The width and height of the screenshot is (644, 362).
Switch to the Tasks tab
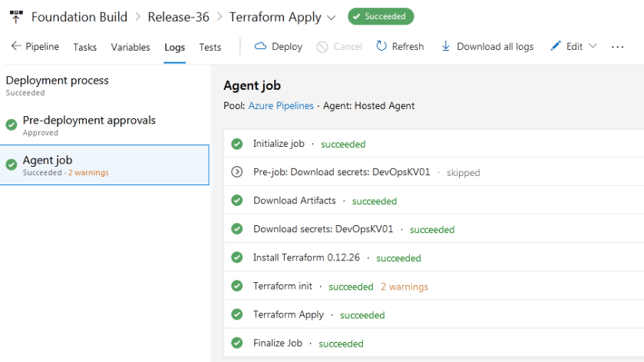coord(84,47)
